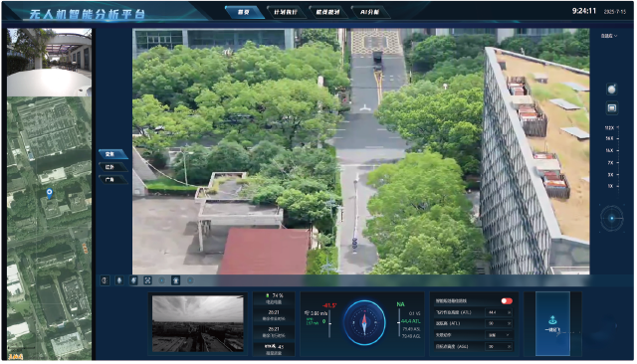Open the first navigation tab in top bar
This screenshot has width=637, height=364.
click(243, 12)
